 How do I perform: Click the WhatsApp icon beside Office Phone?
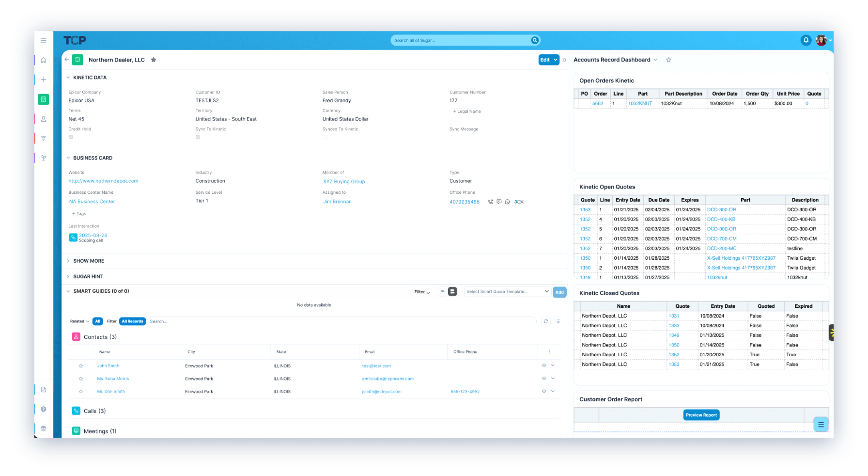pos(507,202)
